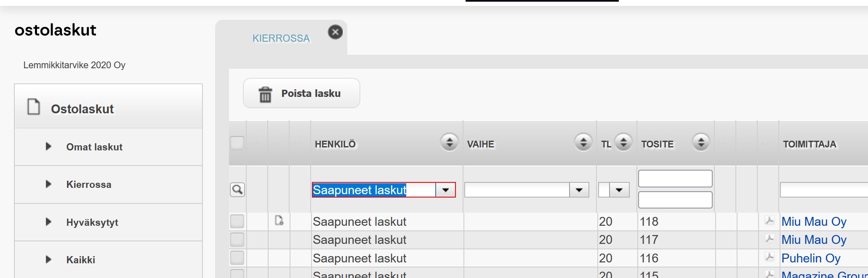Click TOIMITTAJA column header text

(809, 144)
